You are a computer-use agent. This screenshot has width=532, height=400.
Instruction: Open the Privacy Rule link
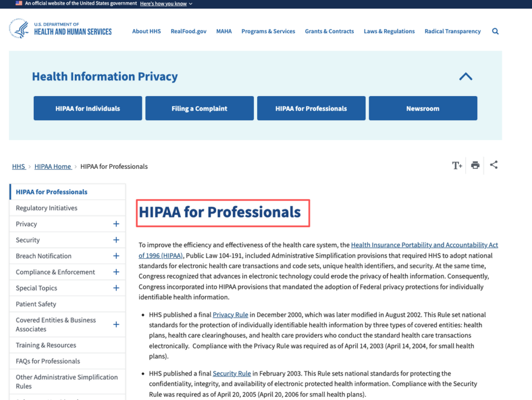tap(230, 314)
